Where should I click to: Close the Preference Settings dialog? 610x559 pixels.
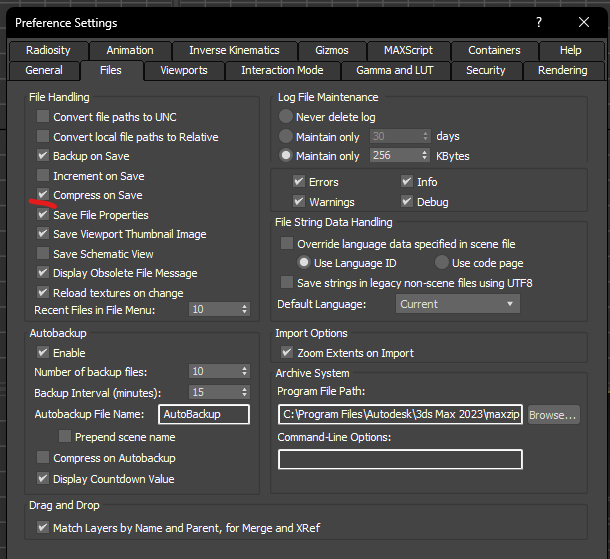pos(585,22)
